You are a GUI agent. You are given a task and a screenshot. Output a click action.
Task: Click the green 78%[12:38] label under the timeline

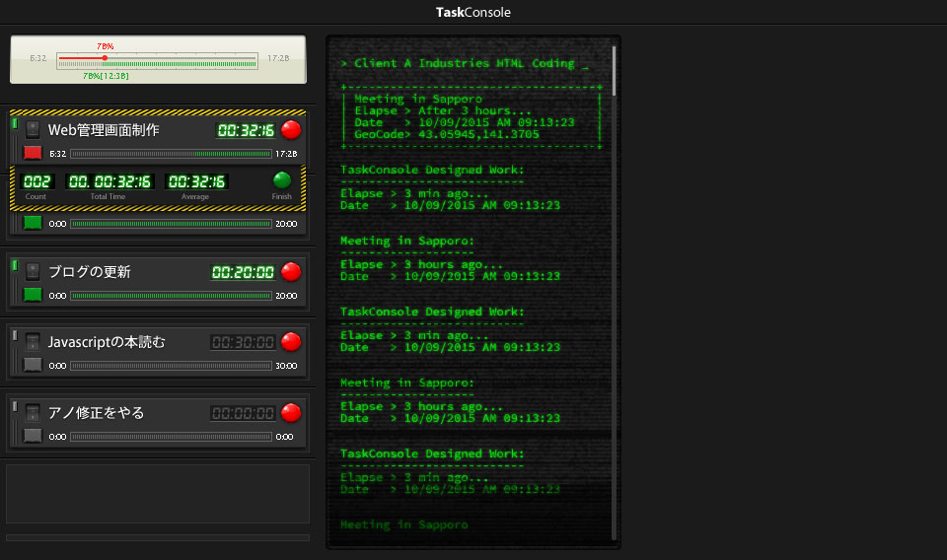106,76
